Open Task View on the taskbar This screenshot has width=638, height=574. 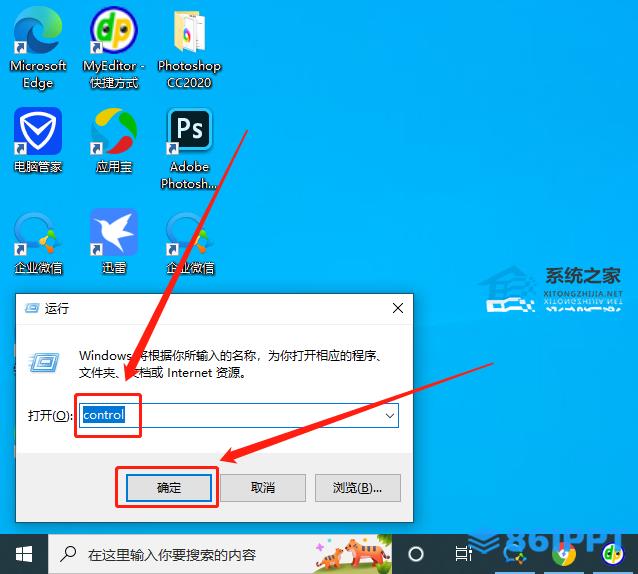pos(463,554)
